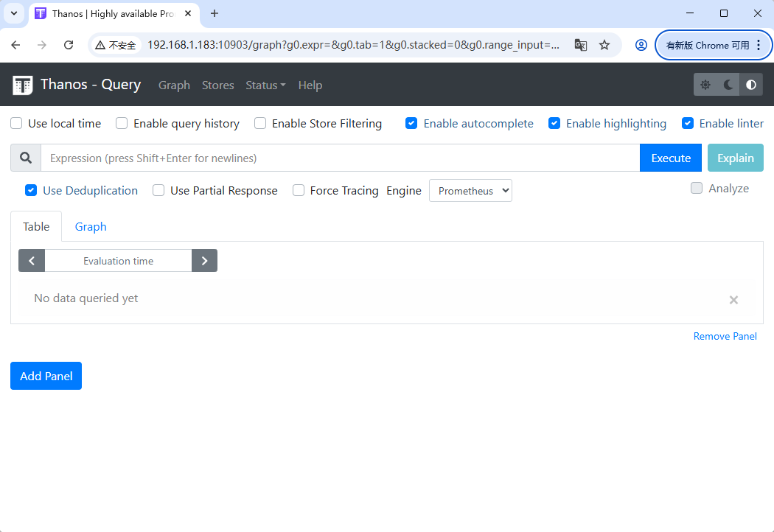The image size is (774, 532).
Task: Click the Remove Panel link
Action: click(725, 336)
